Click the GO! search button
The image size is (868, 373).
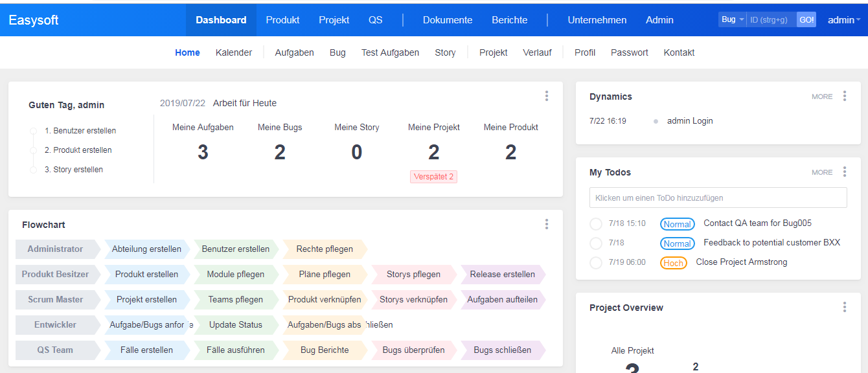pyautogui.click(x=806, y=19)
